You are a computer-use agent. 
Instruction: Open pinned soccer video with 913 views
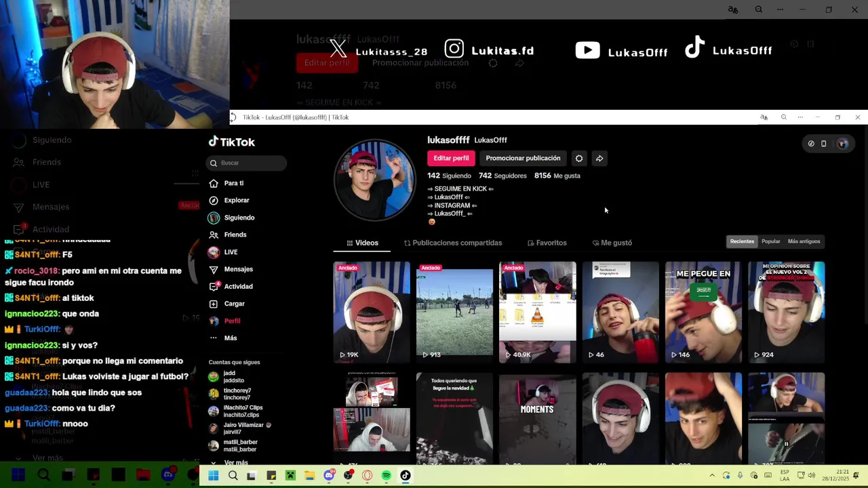pyautogui.click(x=454, y=312)
